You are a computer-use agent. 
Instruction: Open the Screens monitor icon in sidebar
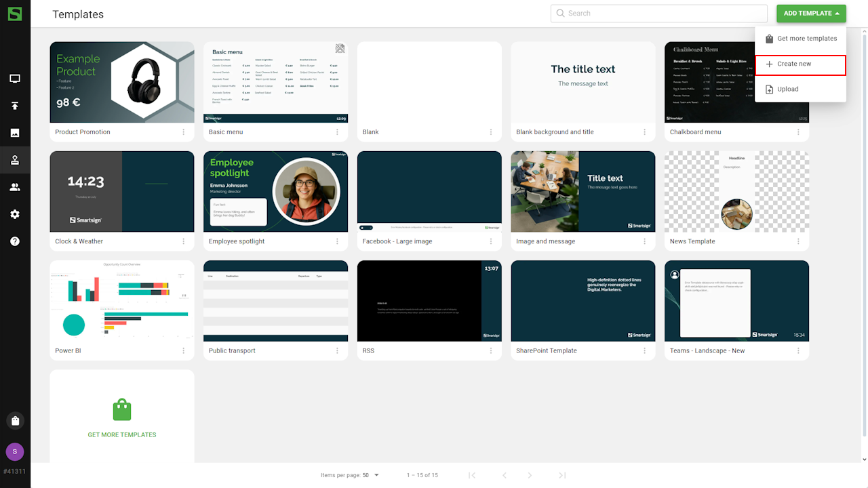15,79
